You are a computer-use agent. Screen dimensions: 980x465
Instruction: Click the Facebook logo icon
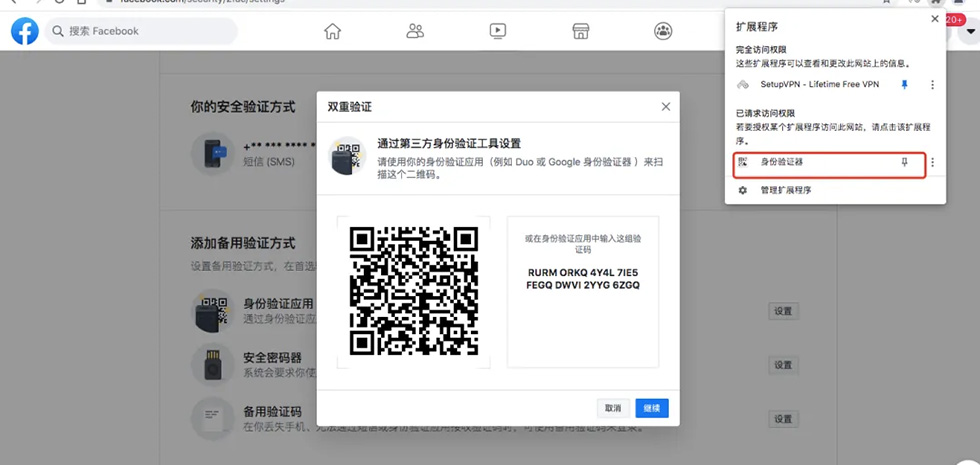pyautogui.click(x=25, y=31)
